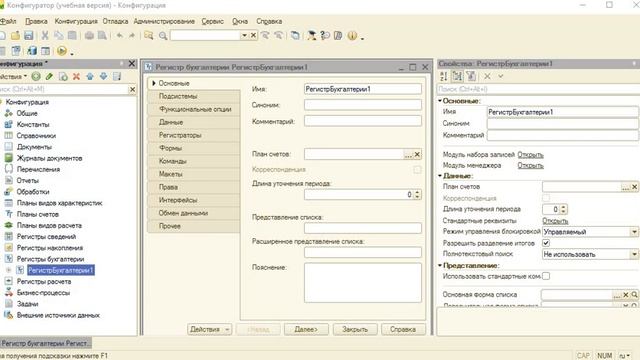Image resolution: width=640 pixels, height=360 pixels.
Task: Save with the floppy disk toolbar icon
Action: click(x=29, y=36)
